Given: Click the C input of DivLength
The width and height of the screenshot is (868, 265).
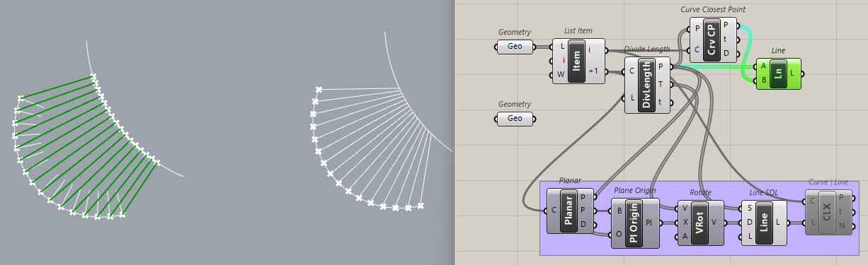Looking at the screenshot, I should click(632, 71).
